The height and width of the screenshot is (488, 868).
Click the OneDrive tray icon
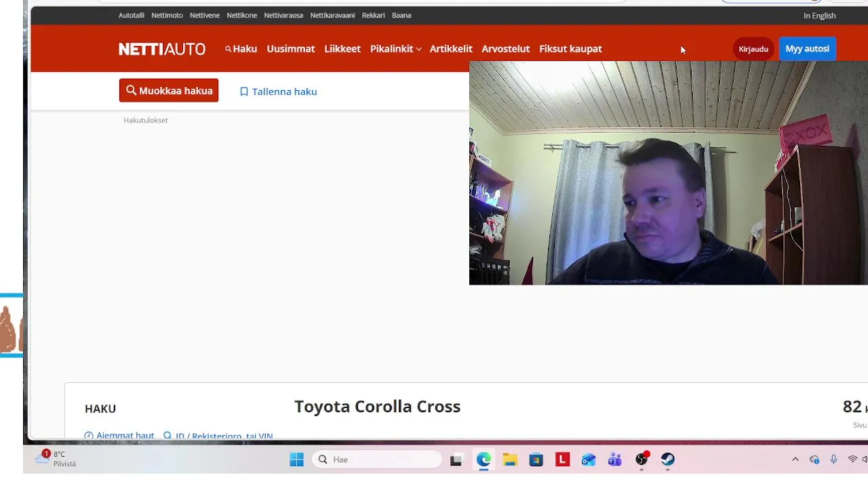tap(814, 460)
